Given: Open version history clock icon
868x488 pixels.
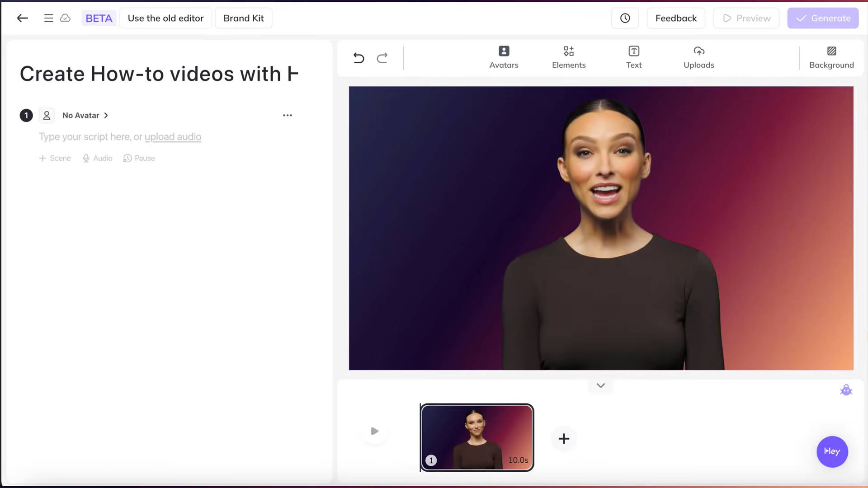Looking at the screenshot, I should [625, 18].
